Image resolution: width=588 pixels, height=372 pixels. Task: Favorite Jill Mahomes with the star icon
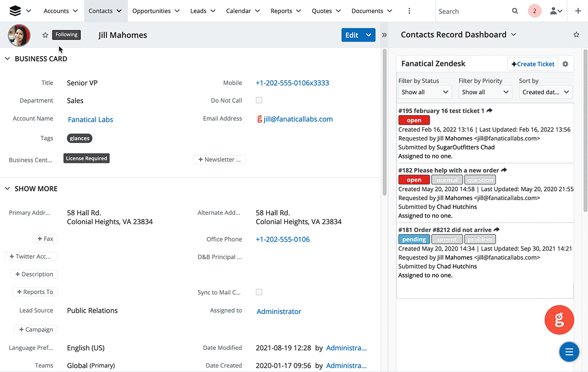tap(45, 35)
